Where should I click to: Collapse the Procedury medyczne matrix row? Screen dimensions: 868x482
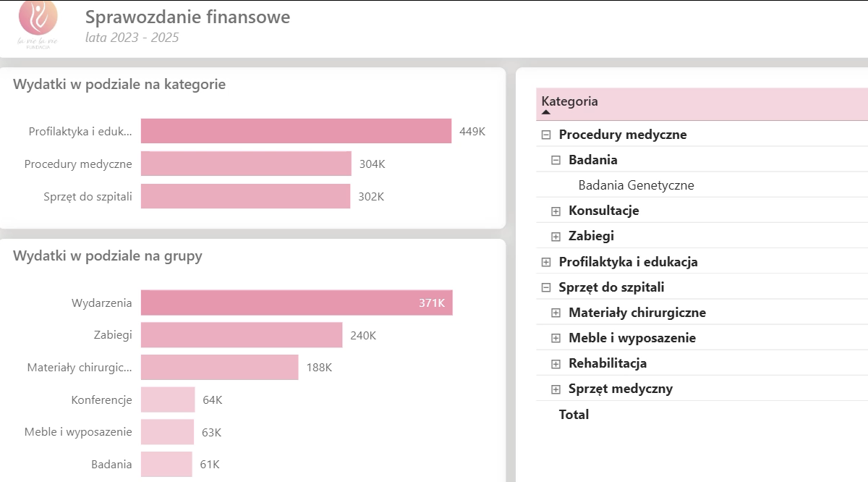tap(546, 135)
